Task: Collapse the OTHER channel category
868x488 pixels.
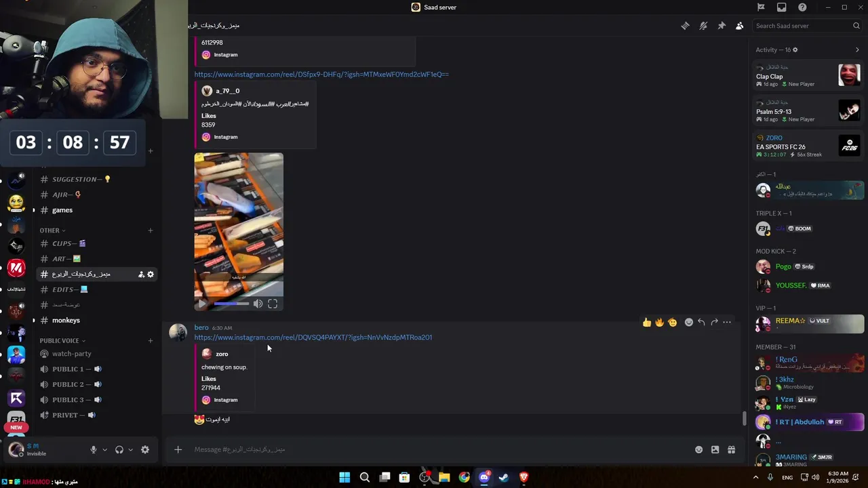Action: pyautogui.click(x=52, y=230)
